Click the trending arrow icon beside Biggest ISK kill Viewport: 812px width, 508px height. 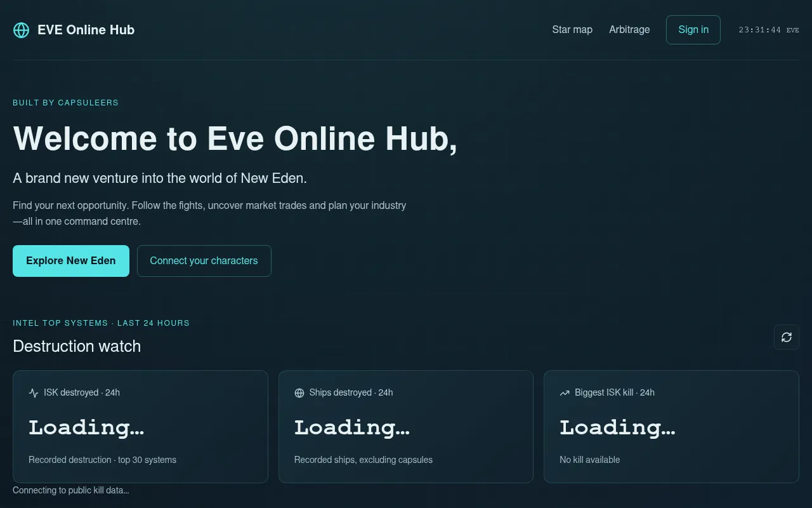point(565,393)
